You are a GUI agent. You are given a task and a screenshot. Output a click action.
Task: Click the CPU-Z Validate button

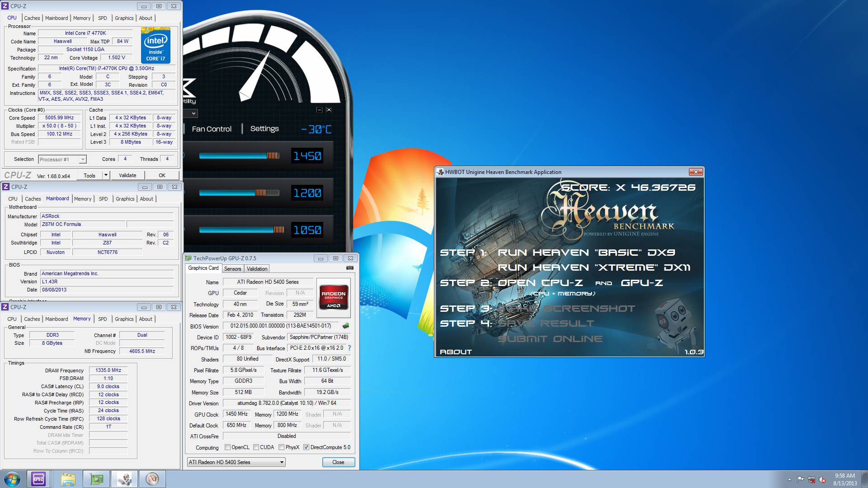[x=127, y=175]
